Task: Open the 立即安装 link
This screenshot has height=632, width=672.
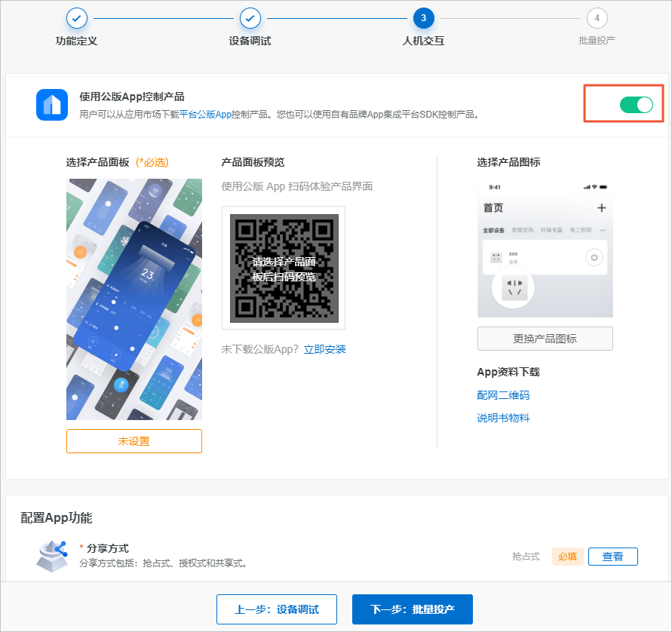Action: pos(324,350)
